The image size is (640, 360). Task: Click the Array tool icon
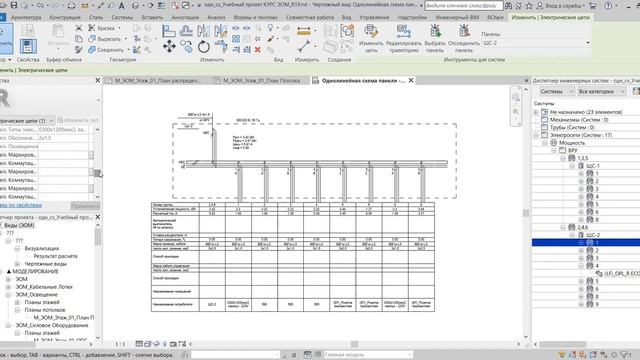236,39
